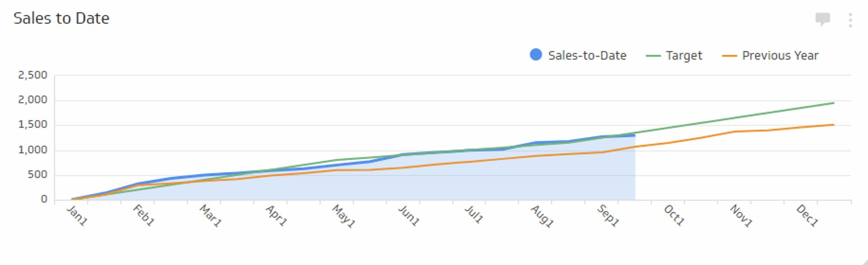Click the orange Previous Year legend line icon
The image size is (868, 265).
(x=729, y=55)
